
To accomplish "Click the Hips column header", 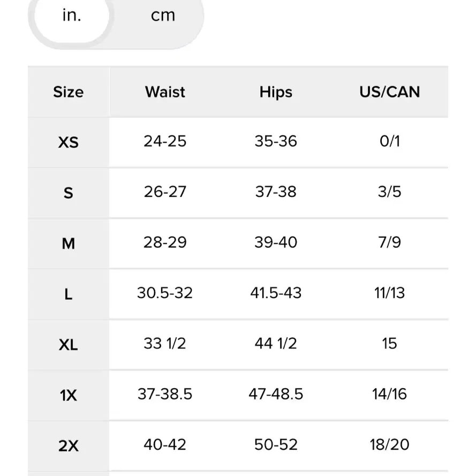I will [276, 92].
